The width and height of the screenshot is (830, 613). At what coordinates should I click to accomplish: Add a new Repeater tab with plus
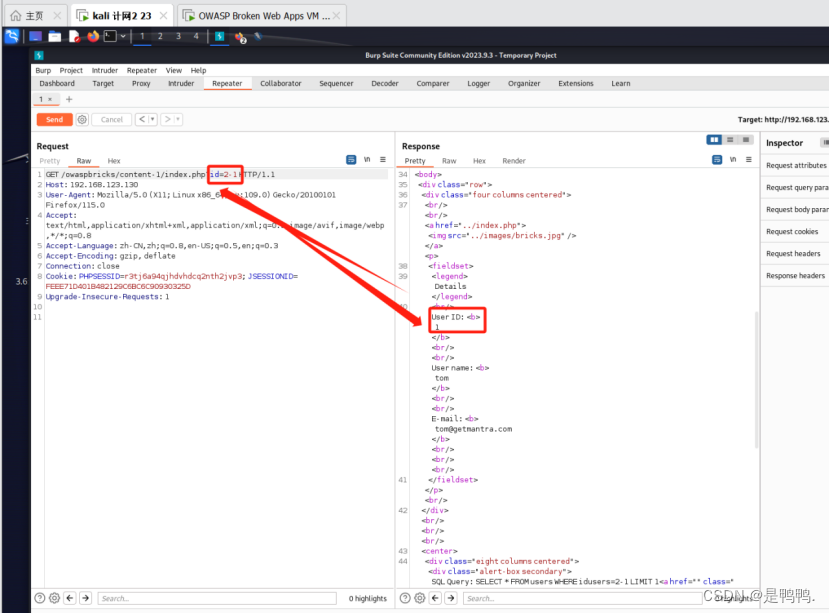pos(69,100)
